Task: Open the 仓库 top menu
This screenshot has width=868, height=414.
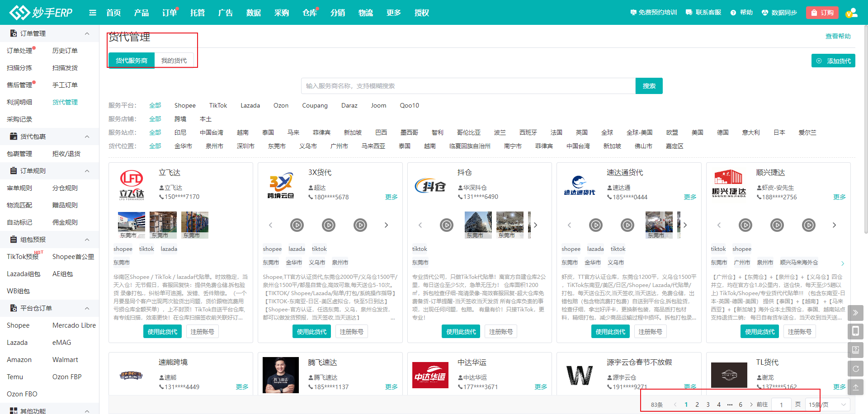Action: [x=310, y=13]
